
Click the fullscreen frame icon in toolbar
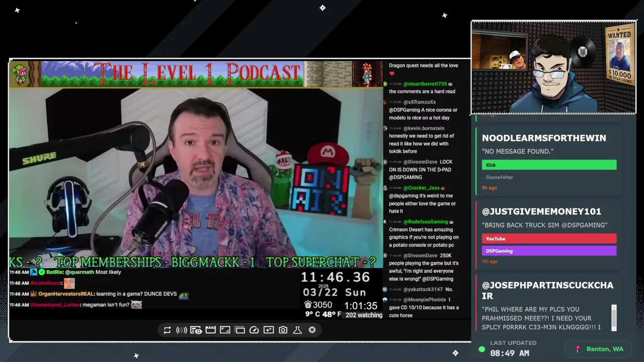tap(225, 330)
